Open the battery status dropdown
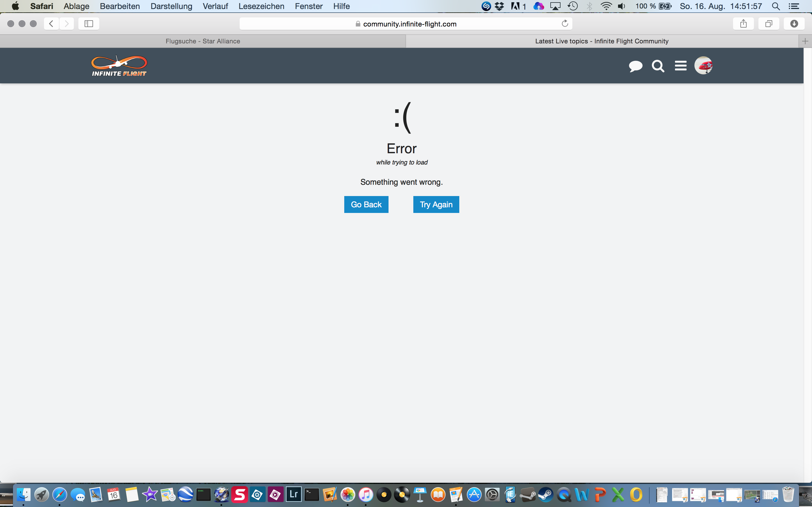 click(665, 6)
